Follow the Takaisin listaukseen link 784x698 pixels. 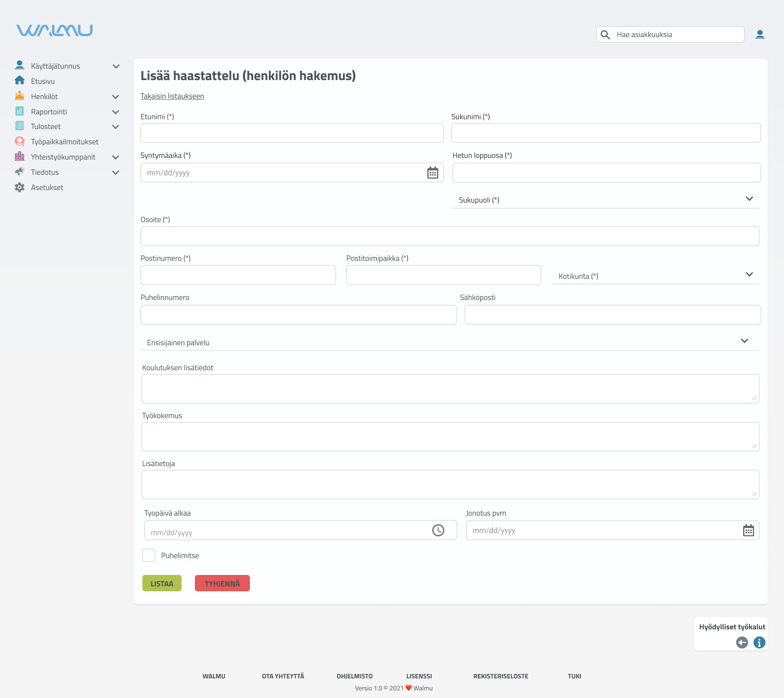tap(172, 96)
